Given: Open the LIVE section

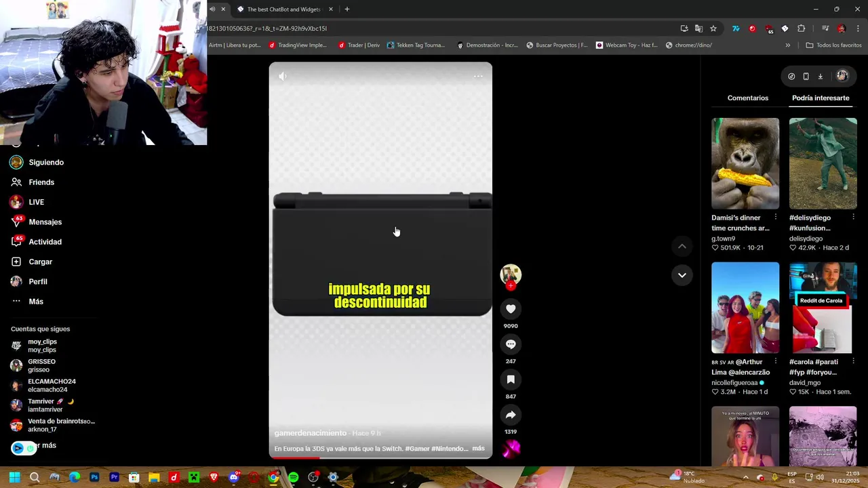Looking at the screenshot, I should pyautogui.click(x=37, y=202).
